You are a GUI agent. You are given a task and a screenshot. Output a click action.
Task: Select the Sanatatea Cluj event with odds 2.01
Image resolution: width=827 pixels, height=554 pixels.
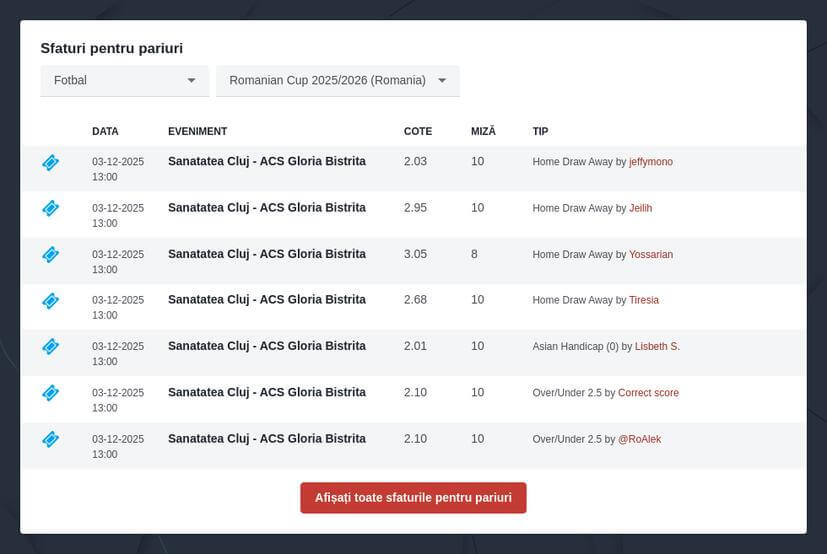click(266, 346)
